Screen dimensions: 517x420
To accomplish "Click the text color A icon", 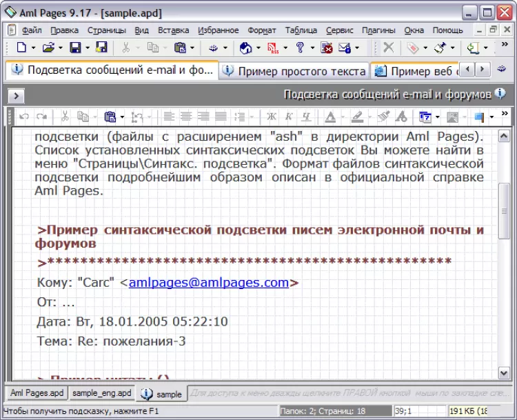I will point(330,117).
